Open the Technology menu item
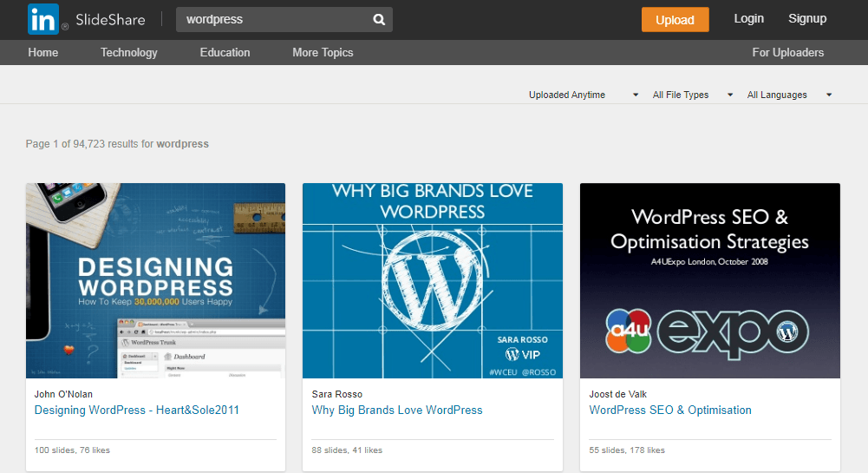The width and height of the screenshot is (868, 473). pyautogui.click(x=129, y=53)
